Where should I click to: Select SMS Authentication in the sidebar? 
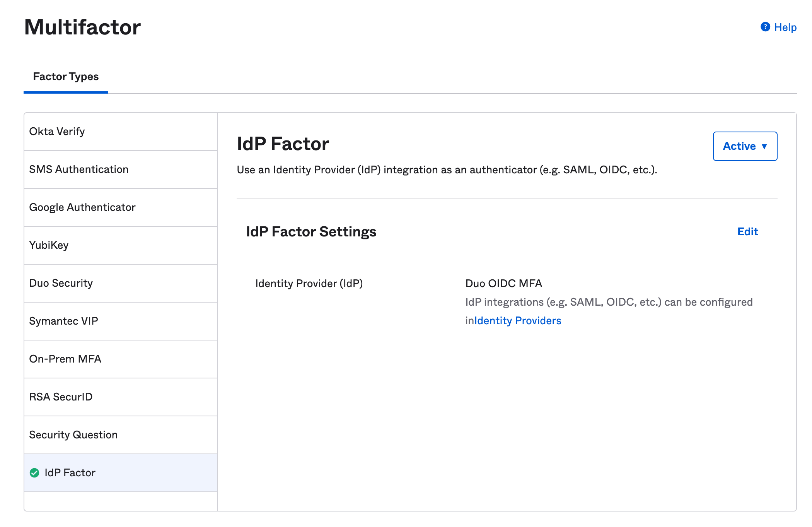click(x=79, y=169)
